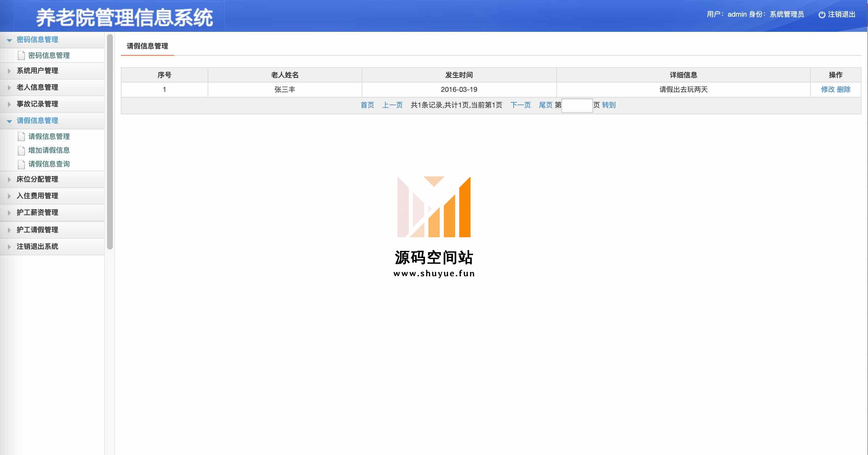868x455 pixels.
Task: Click the 发生时间 column header
Action: [459, 75]
